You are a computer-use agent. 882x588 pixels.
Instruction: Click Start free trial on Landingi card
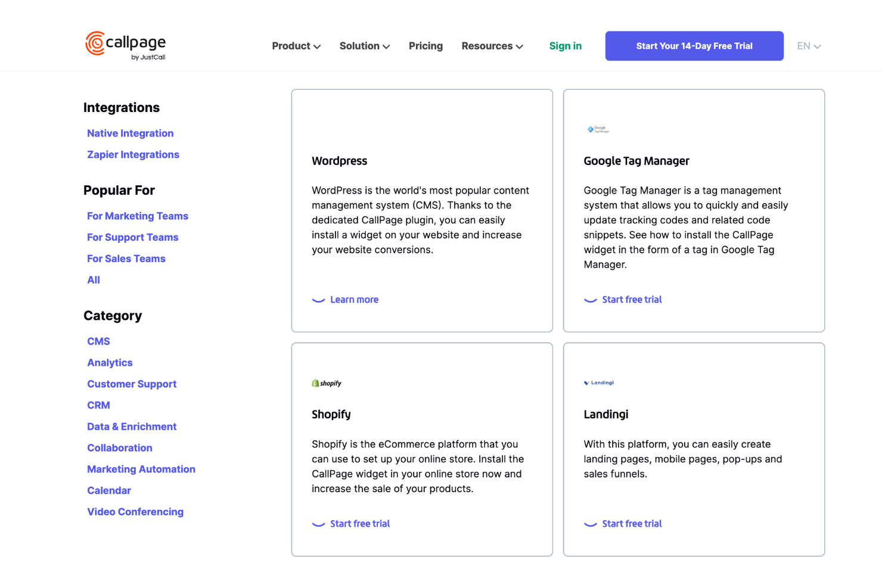click(x=623, y=524)
